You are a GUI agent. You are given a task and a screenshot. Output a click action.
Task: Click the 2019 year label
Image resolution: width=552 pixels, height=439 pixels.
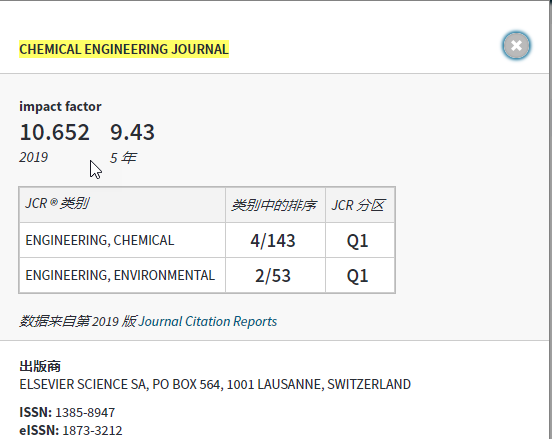click(33, 157)
